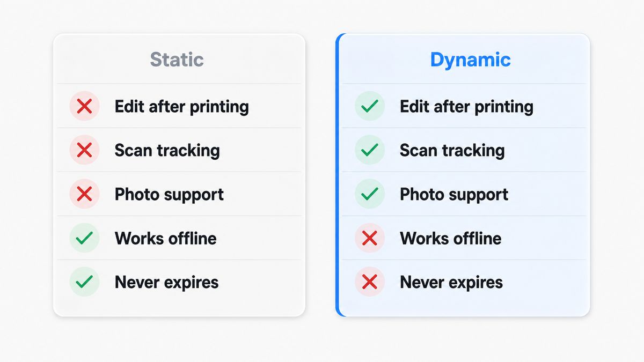The width and height of the screenshot is (644, 362).
Task: Click Never expires text in Static card
Action: click(x=167, y=283)
